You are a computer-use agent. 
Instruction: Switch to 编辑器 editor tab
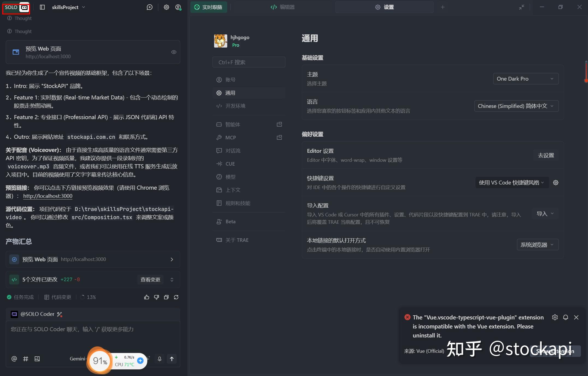pyautogui.click(x=283, y=7)
